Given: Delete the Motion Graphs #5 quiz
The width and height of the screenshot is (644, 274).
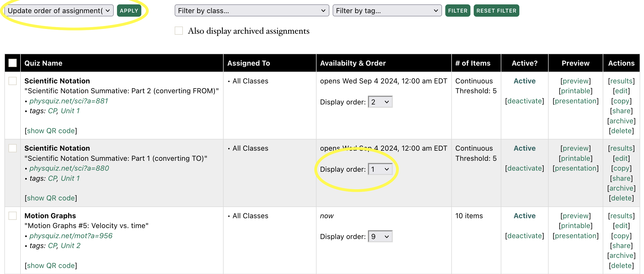Looking at the screenshot, I should [x=621, y=266].
